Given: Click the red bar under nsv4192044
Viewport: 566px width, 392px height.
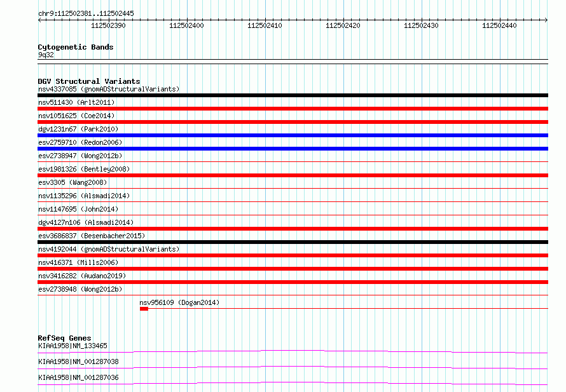Looking at the screenshot, I should (x=293, y=255).
